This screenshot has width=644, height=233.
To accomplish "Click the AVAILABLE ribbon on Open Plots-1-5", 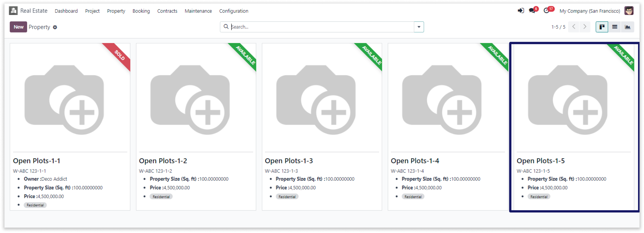I will 623,55.
